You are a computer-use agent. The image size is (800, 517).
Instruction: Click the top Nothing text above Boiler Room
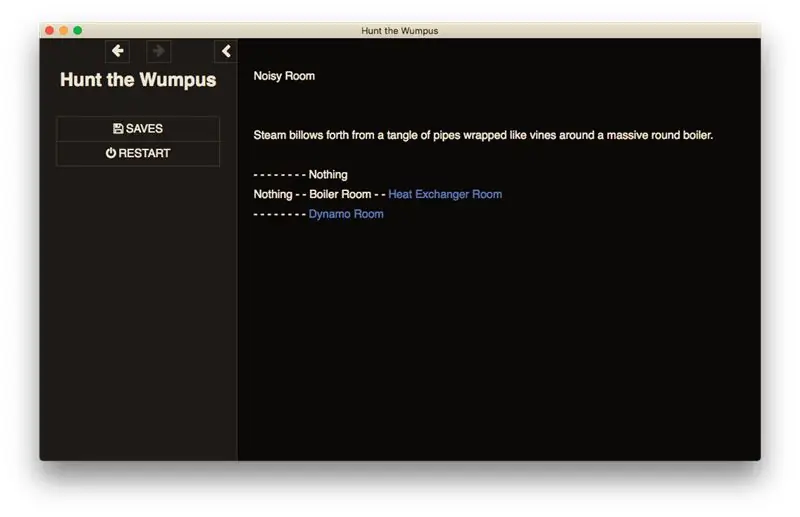pyautogui.click(x=328, y=175)
